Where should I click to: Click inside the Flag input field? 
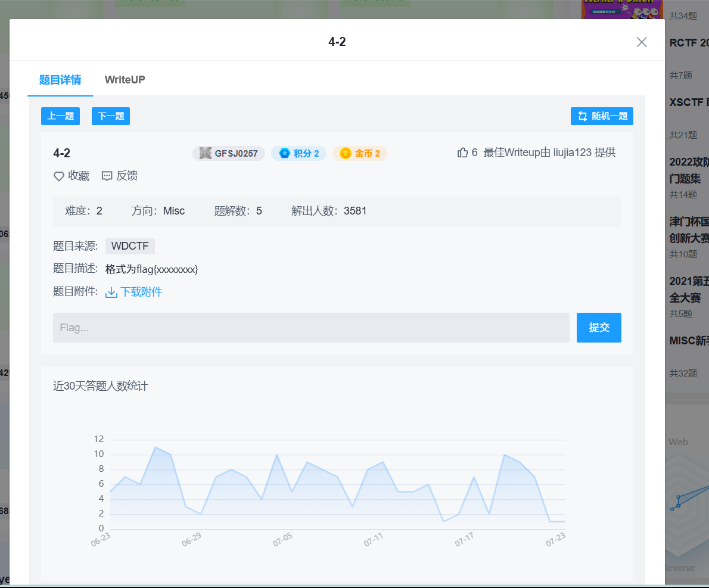(x=311, y=327)
